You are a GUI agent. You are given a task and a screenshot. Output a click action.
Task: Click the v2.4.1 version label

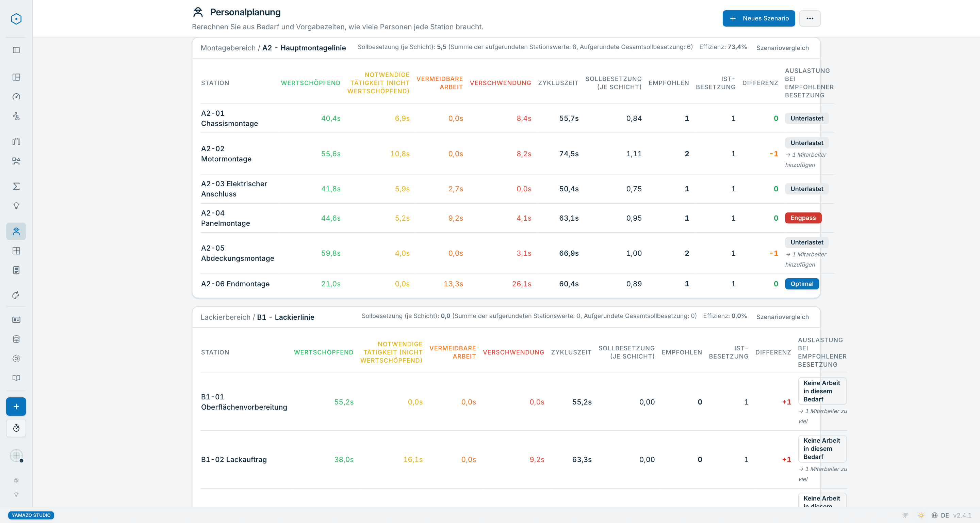962,516
